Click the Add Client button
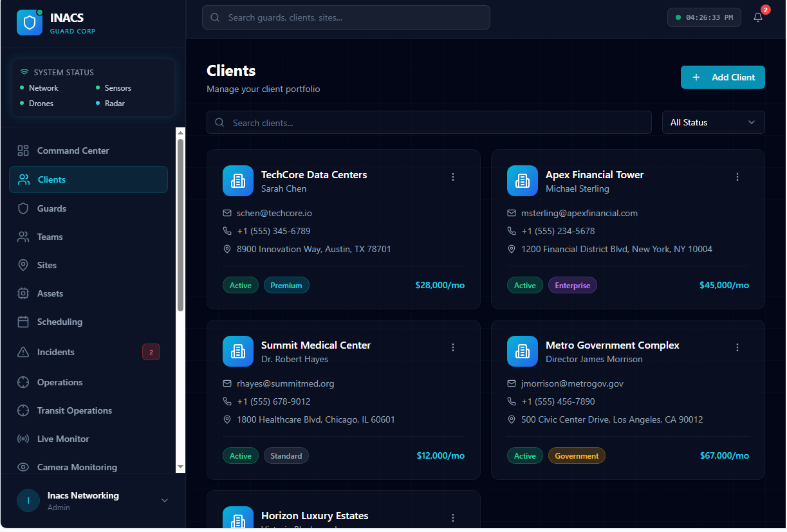Viewport: 787px width, 532px height. pyautogui.click(x=723, y=77)
